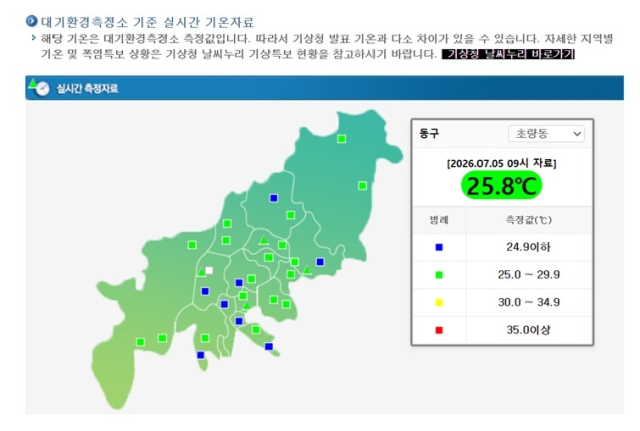Click the 동구 district label
The image size is (640, 431).
click(429, 133)
